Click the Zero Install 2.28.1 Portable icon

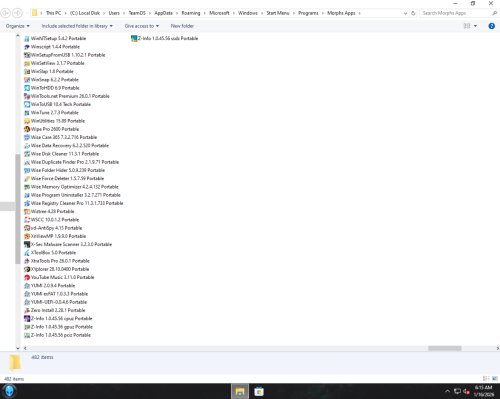(27, 310)
